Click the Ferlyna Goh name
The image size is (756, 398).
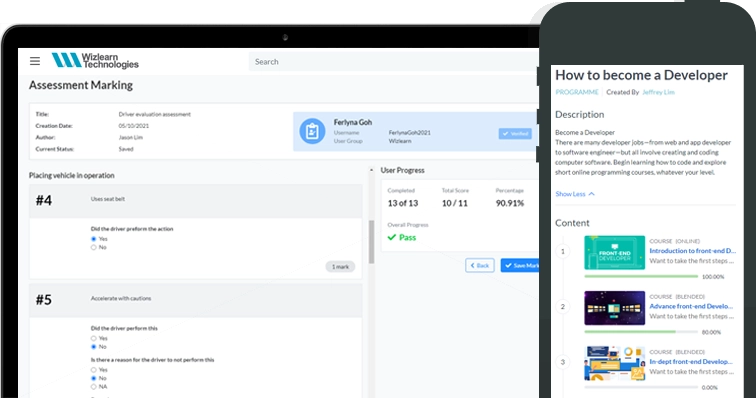point(353,123)
